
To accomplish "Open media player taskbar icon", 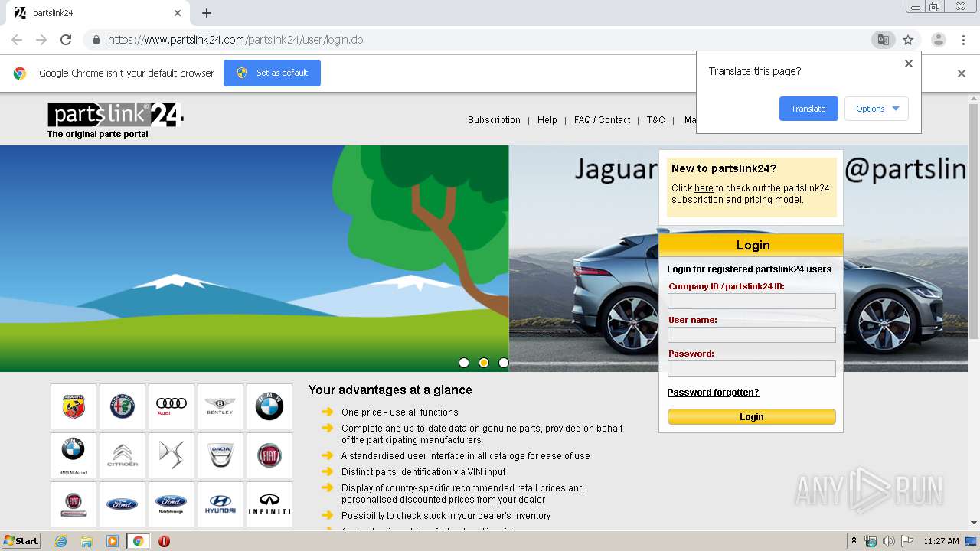I will point(113,541).
